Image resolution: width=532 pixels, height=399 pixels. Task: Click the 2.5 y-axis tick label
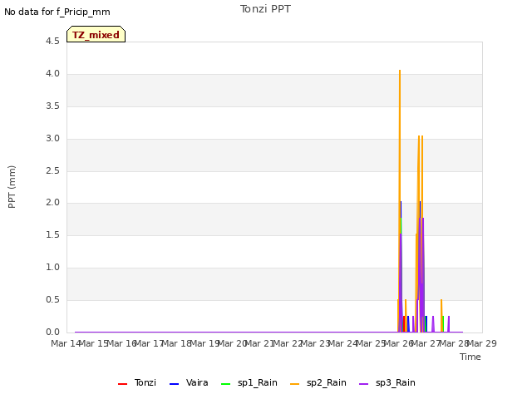pos(52,170)
